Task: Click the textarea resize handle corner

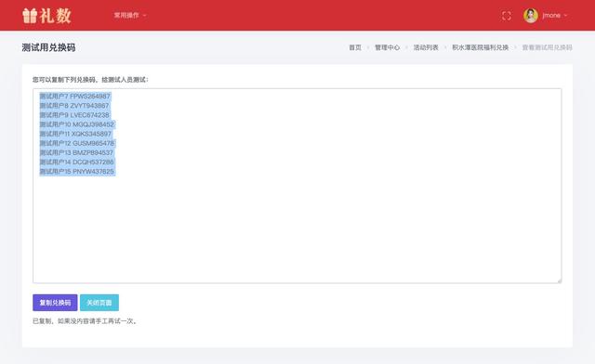Action: click(x=559, y=280)
